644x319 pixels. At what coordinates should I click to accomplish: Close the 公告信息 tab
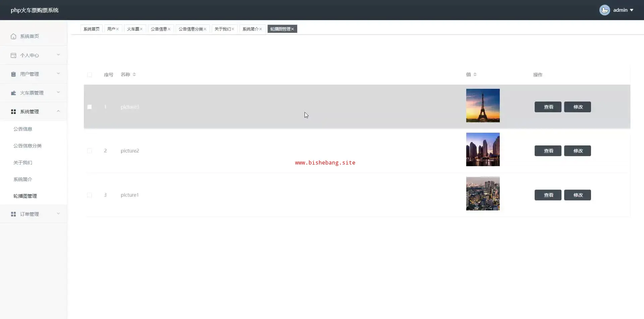[x=169, y=29]
